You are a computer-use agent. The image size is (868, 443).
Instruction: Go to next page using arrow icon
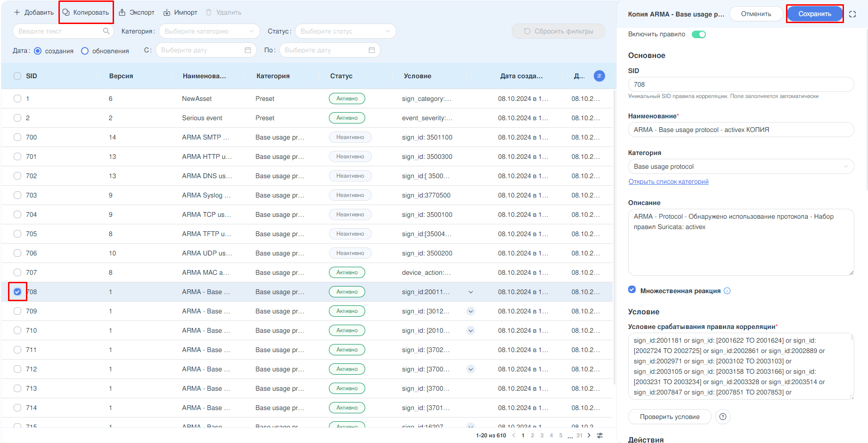[589, 435]
